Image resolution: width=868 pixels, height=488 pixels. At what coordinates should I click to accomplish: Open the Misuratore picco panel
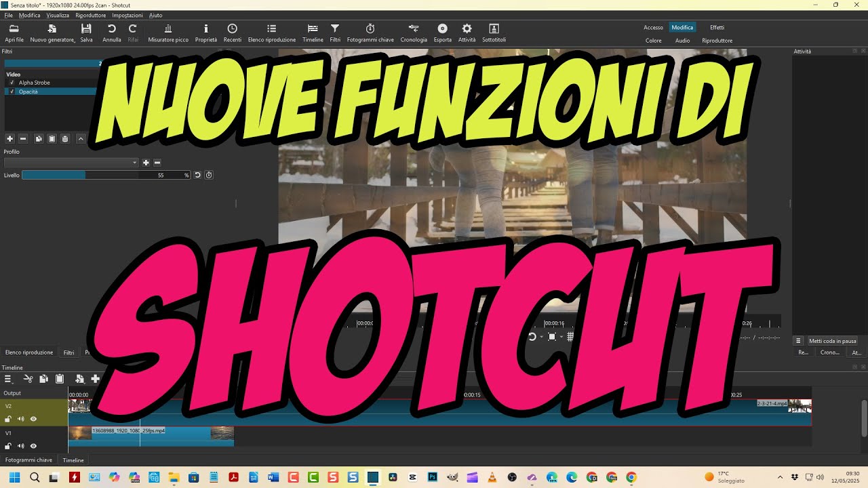tap(168, 33)
